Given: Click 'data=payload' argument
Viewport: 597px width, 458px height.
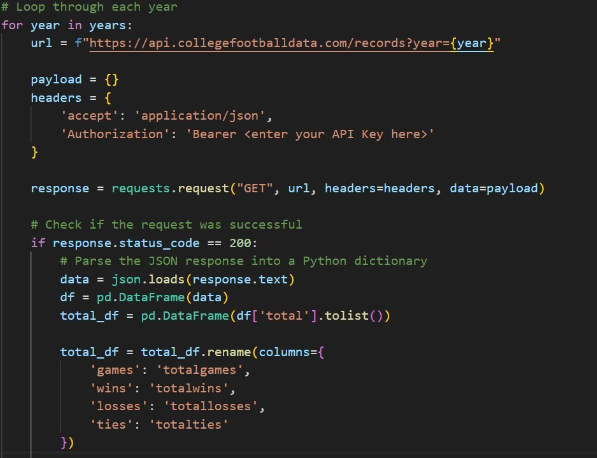Looking at the screenshot, I should [493, 188].
